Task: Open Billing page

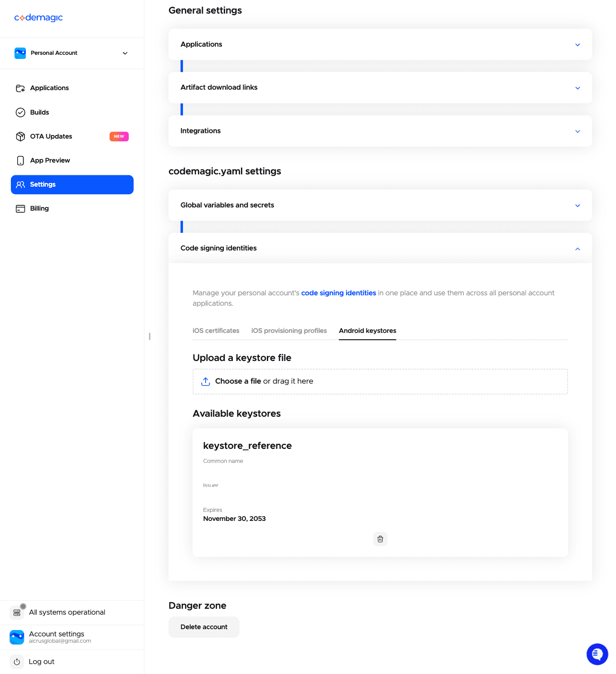Action: [39, 208]
